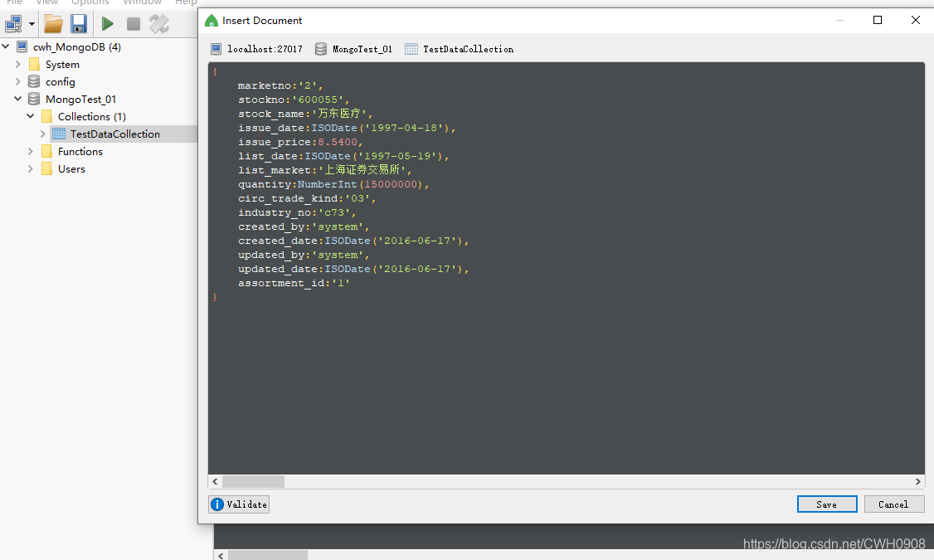This screenshot has width=934, height=560.
Task: Click the MongoTest_01 database icon in dialog header
Action: (x=320, y=49)
